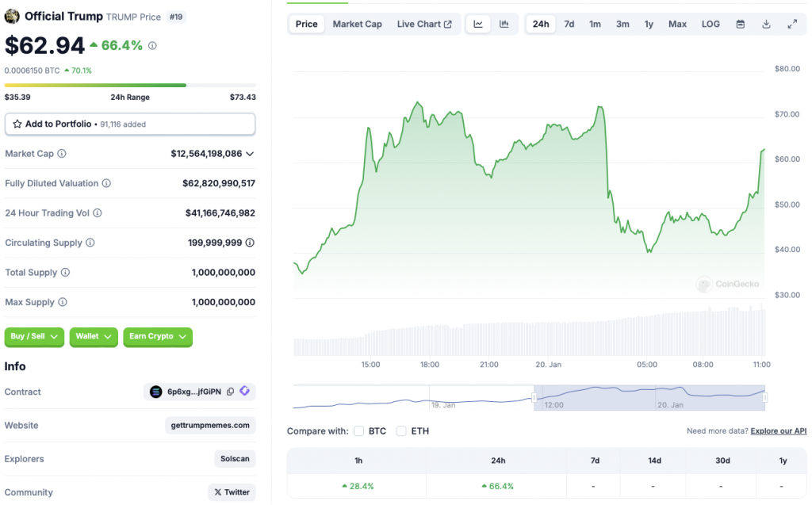Screen dimensions: 812x505
Task: Show the Total Supply info icon
Action: [x=65, y=272]
